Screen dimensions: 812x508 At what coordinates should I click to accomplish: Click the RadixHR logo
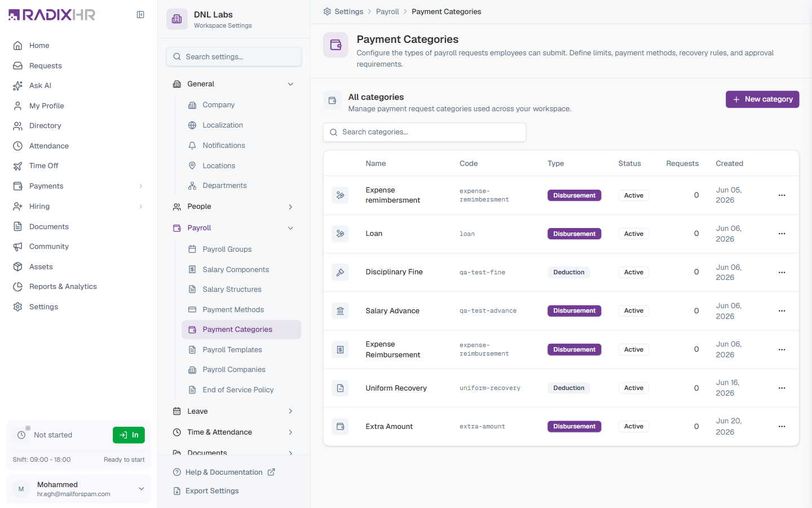[52, 15]
